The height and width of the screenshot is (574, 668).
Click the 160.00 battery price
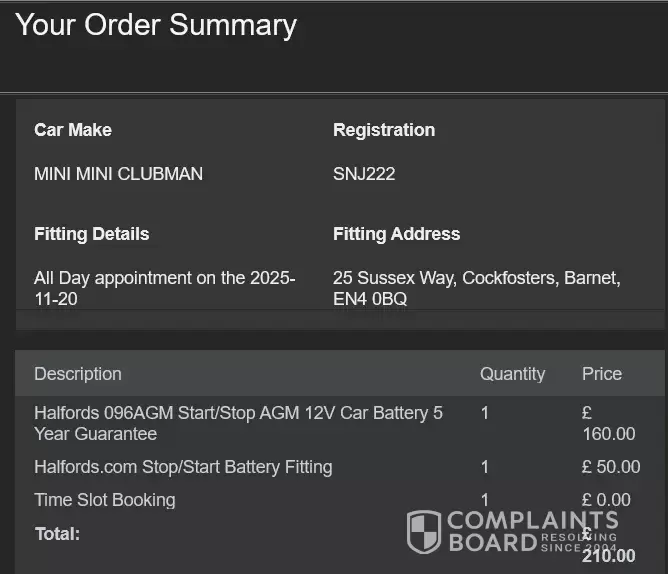609,434
